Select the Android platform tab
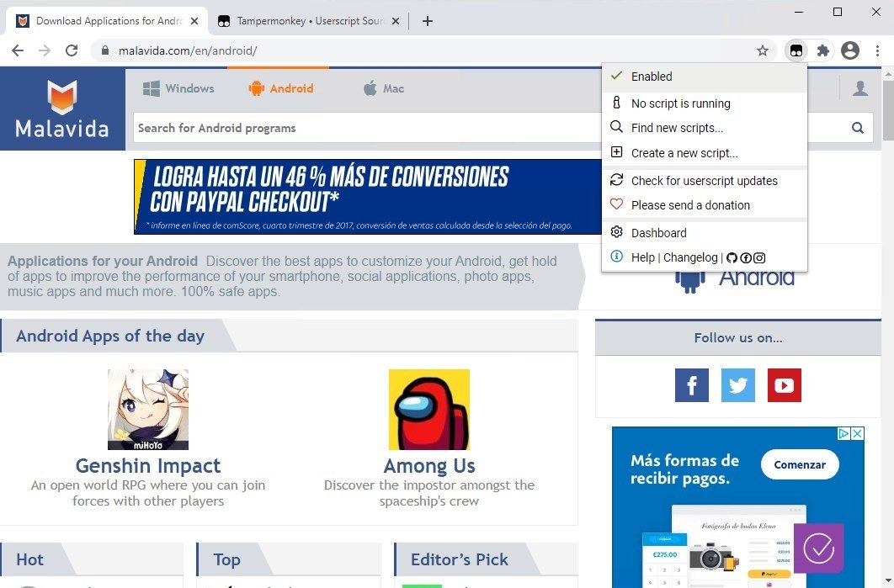894x588 pixels. (280, 88)
